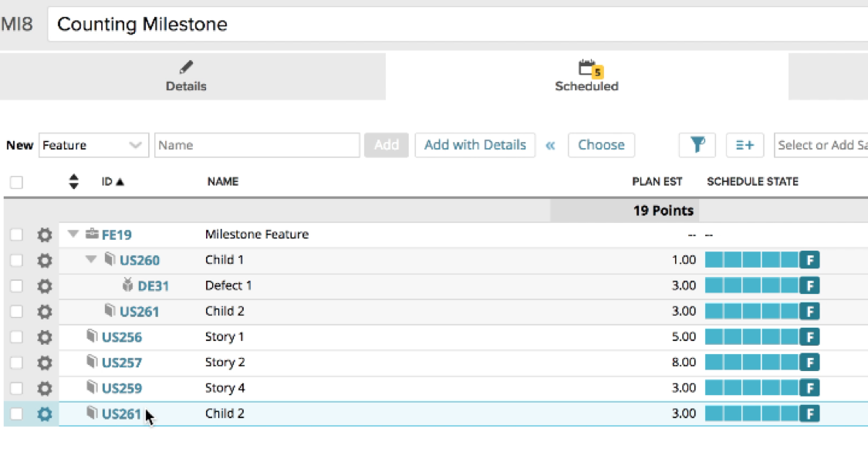Click the double chevron collapse icon
Viewport: 868px width, 459px height.
(551, 145)
